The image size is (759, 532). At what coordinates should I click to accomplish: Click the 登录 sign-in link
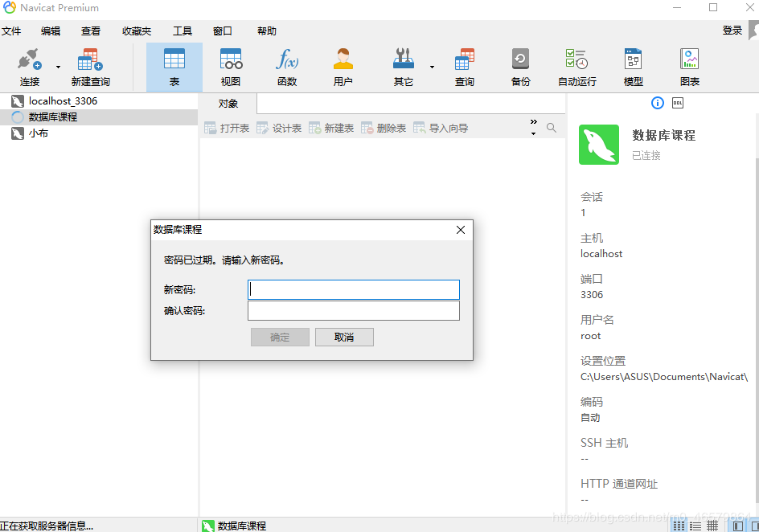pyautogui.click(x=732, y=31)
